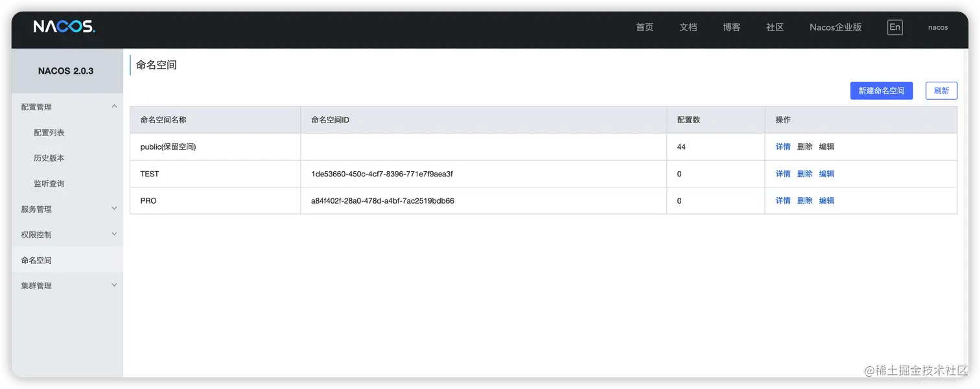Click the 命名空间 page title

pyautogui.click(x=156, y=65)
